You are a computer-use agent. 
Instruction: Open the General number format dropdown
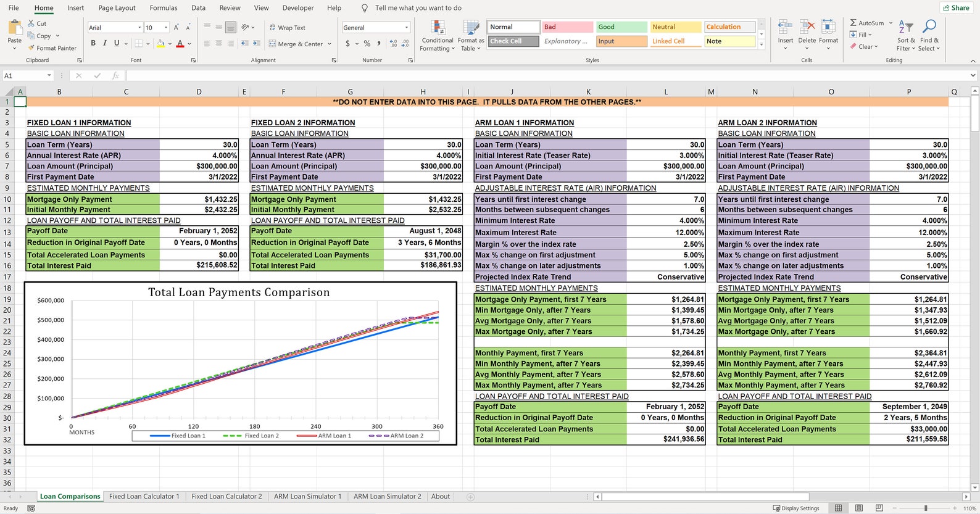(x=407, y=28)
